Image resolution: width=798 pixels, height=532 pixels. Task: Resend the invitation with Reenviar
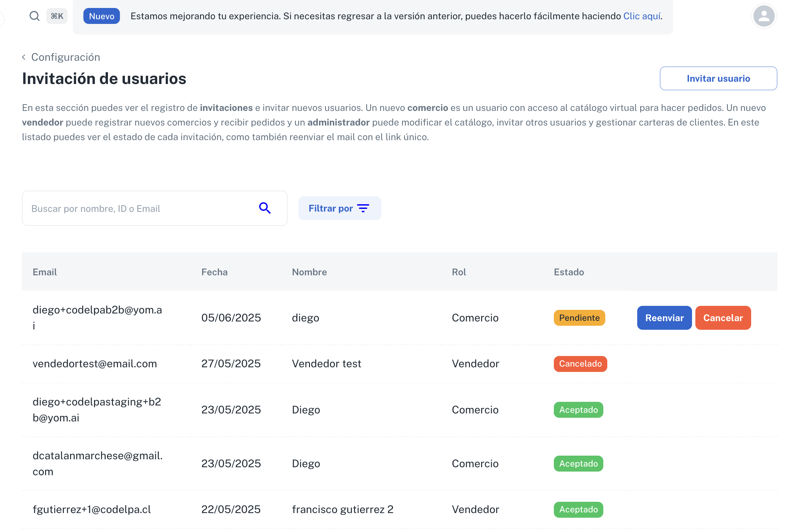point(664,317)
